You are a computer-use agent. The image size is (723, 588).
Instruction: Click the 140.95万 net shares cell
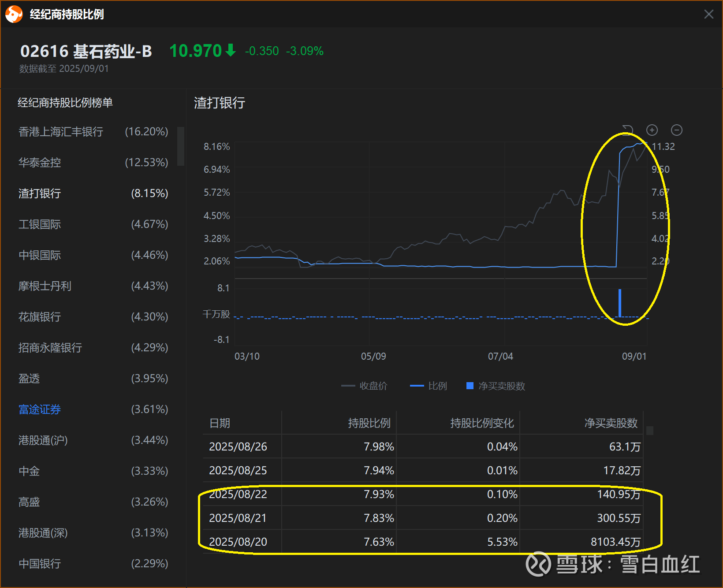[x=619, y=494]
